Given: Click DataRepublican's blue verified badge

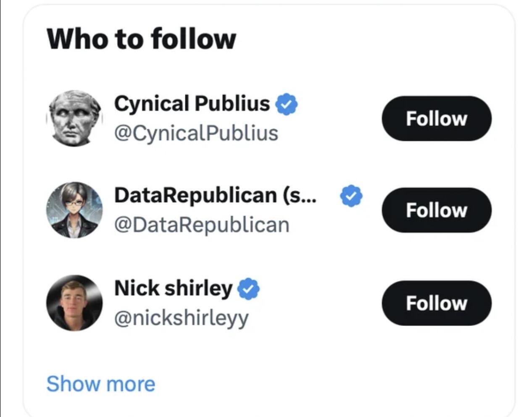Looking at the screenshot, I should click(x=351, y=195).
